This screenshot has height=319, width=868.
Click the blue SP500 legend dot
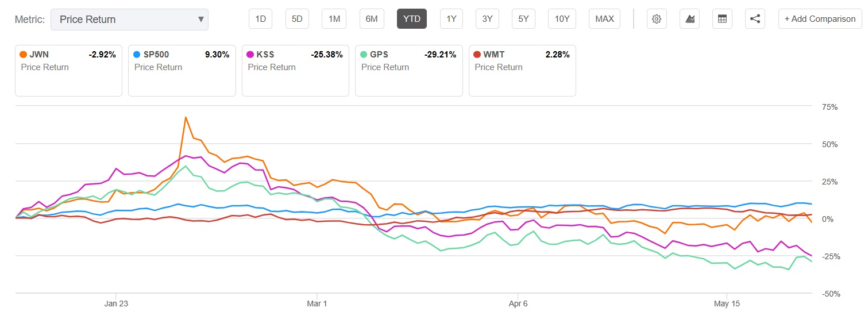coord(137,55)
